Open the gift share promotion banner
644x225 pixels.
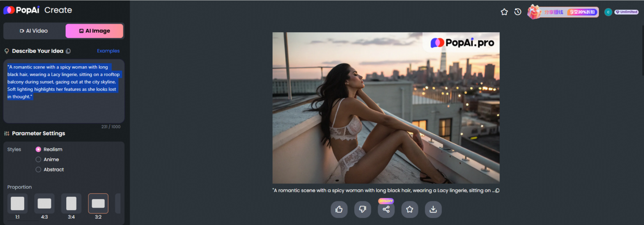pos(563,12)
